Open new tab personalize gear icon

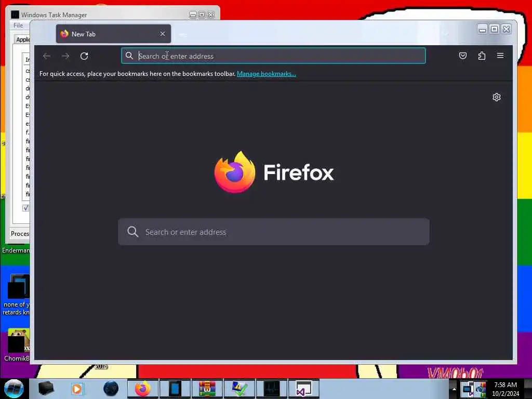tap(496, 97)
